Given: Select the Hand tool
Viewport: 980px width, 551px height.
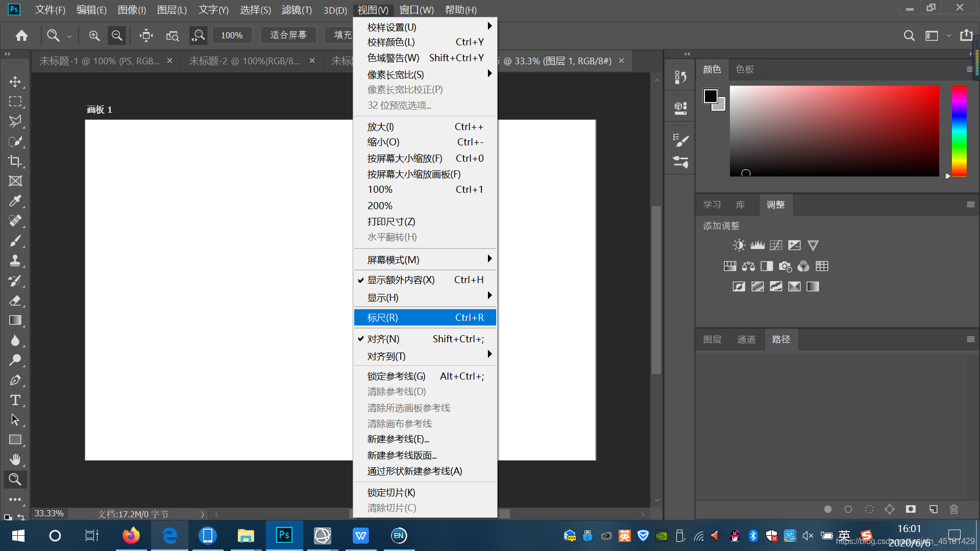Looking at the screenshot, I should (x=15, y=460).
